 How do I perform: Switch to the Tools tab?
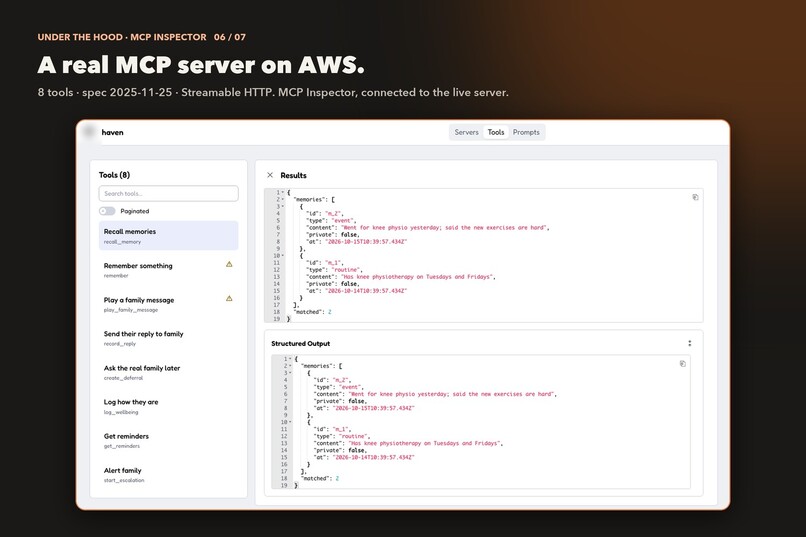pos(496,132)
